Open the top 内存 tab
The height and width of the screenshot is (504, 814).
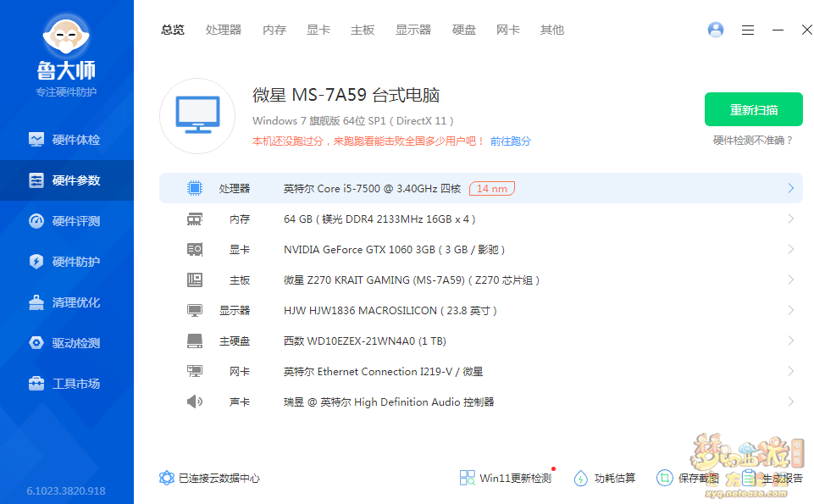coord(274,30)
